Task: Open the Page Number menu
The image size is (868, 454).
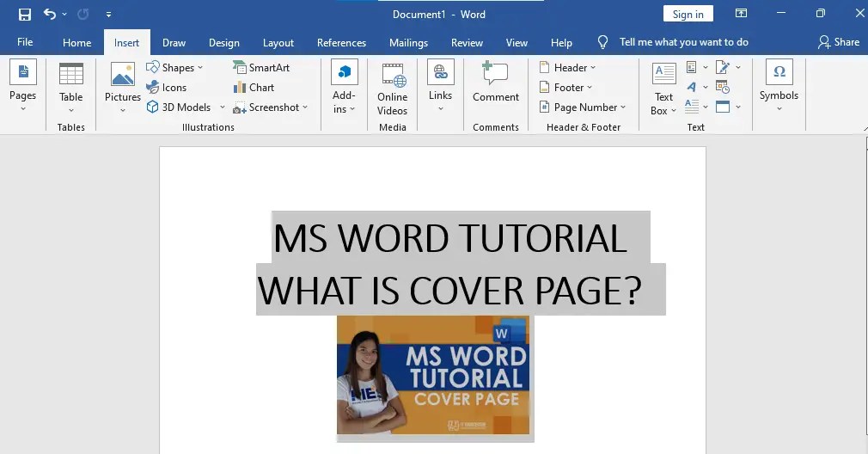Action: pyautogui.click(x=583, y=107)
